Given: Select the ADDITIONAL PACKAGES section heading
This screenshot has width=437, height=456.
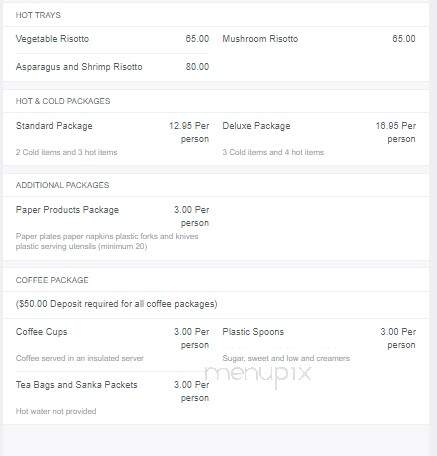Looking at the screenshot, I should pos(62,185).
